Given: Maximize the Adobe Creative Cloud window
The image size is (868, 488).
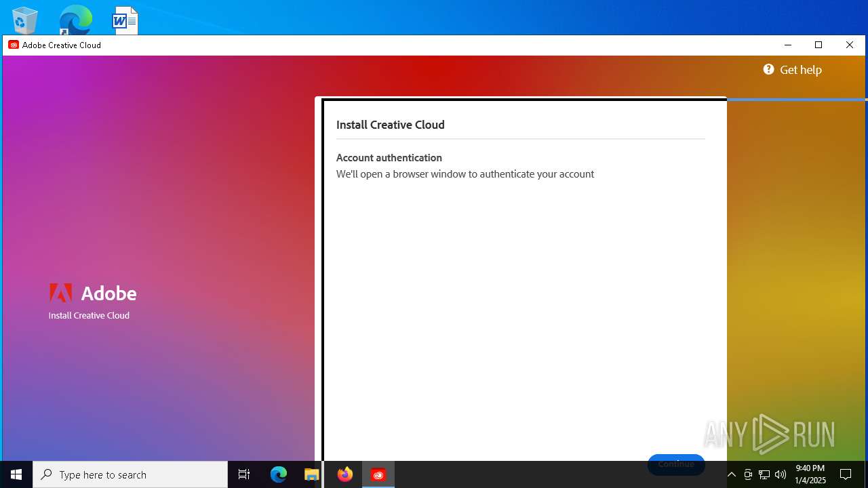Looking at the screenshot, I should click(x=818, y=45).
